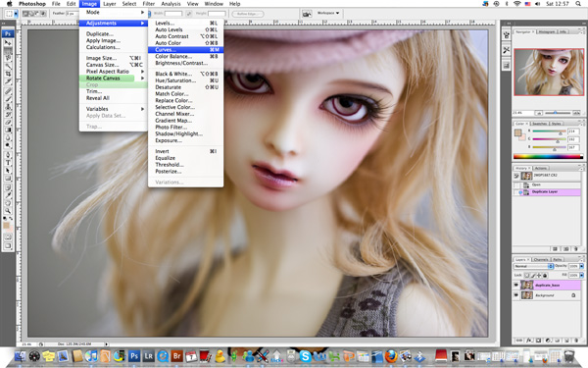Switch to the Actions tab
Screen dimensions: 588x368
540,168
